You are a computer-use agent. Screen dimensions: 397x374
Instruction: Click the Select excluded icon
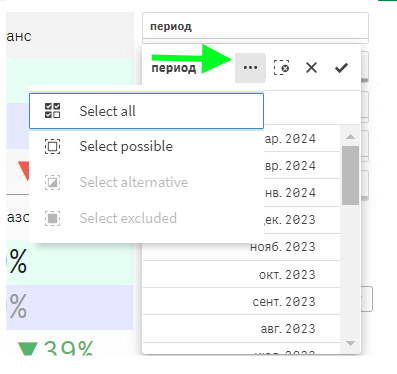coord(53,218)
